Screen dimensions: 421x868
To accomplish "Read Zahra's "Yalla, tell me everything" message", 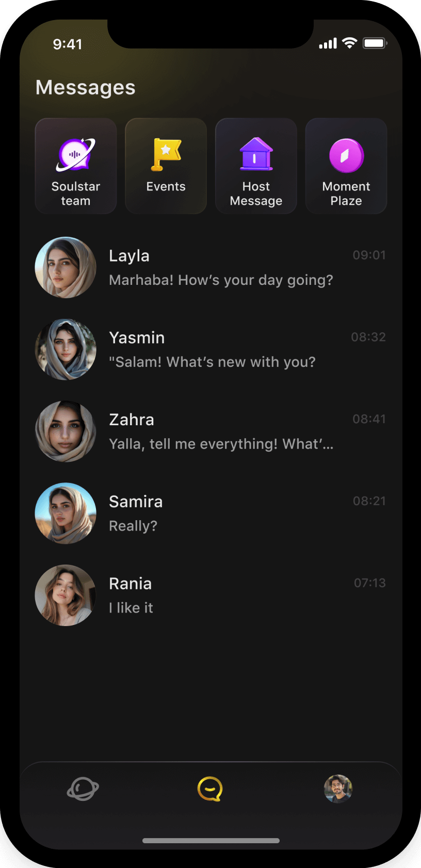I will [x=221, y=444].
